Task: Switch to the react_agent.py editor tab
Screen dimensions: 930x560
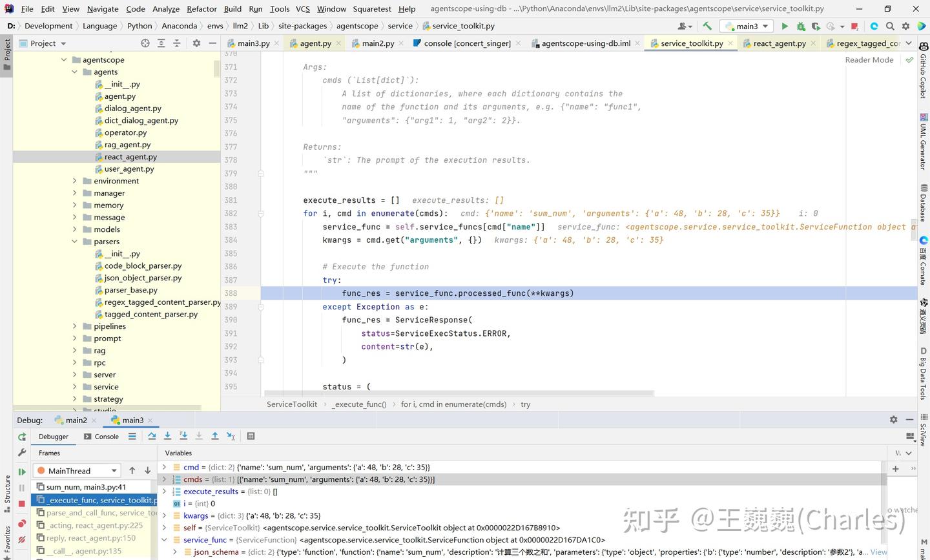Action: (780, 43)
